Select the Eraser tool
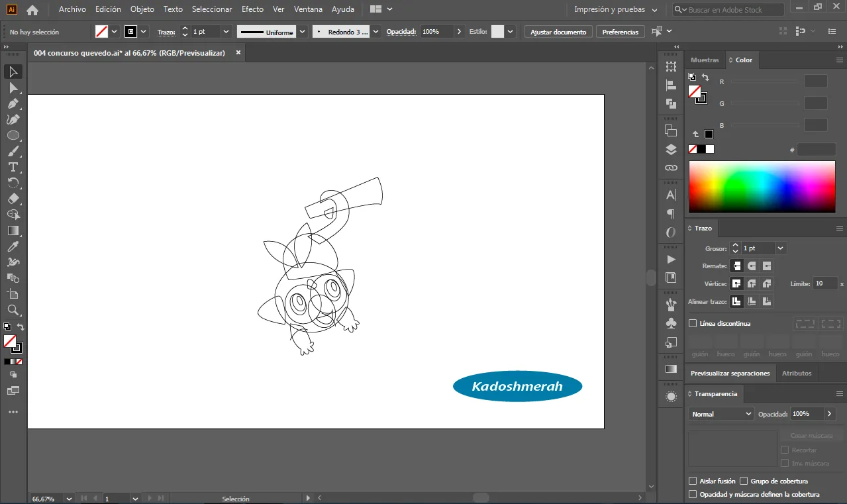The height and width of the screenshot is (504, 847). tap(13, 199)
